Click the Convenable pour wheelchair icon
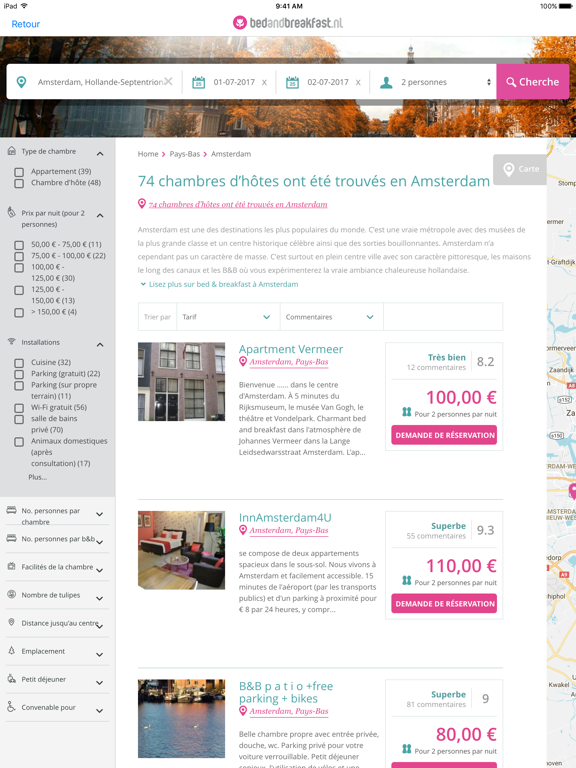 pyautogui.click(x=11, y=706)
